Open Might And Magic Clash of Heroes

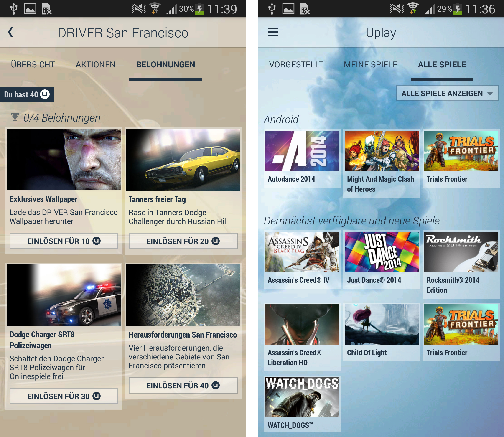point(382,151)
